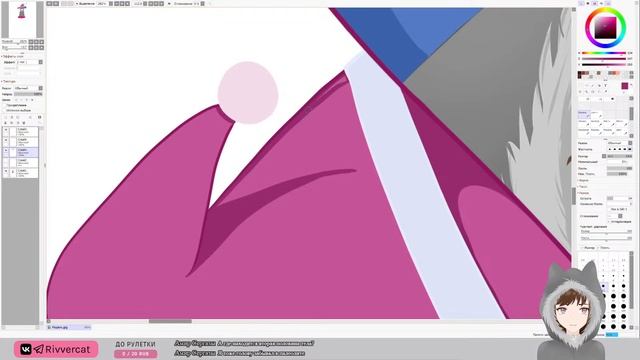Click the Undo button in top toolbar
Screen dimensions: 640x360
[x=48, y=3]
